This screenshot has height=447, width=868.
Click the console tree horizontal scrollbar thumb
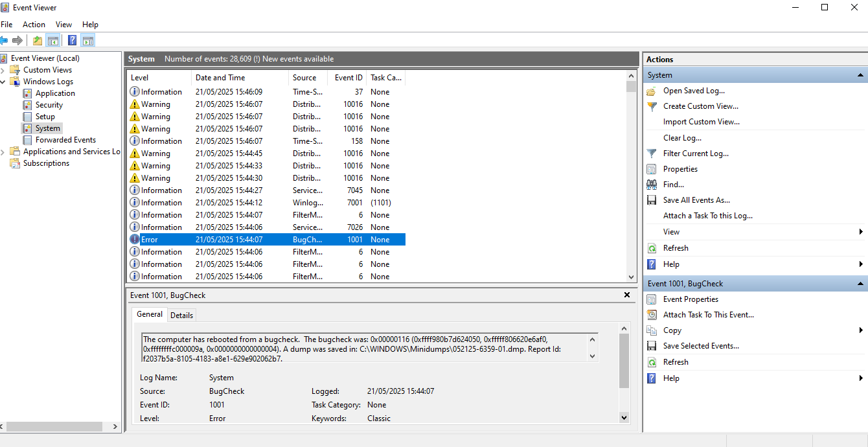pos(54,427)
